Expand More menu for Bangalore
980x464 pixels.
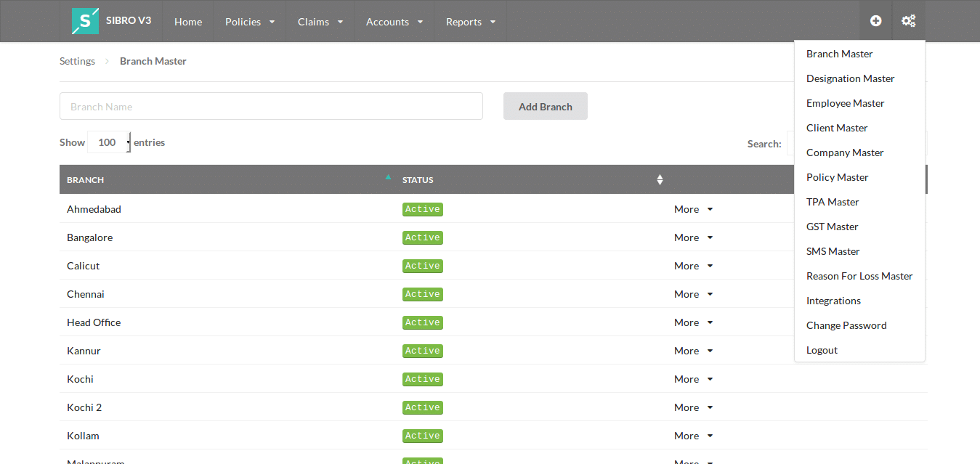tap(694, 237)
